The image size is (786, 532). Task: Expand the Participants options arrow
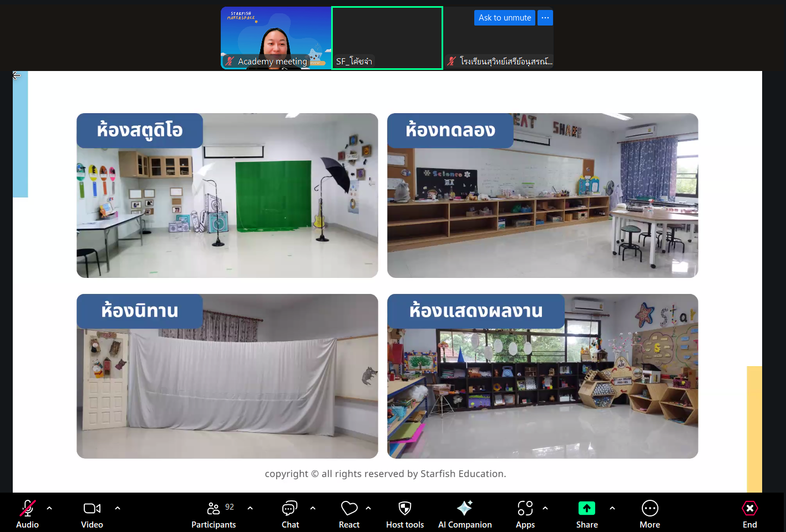point(250,508)
